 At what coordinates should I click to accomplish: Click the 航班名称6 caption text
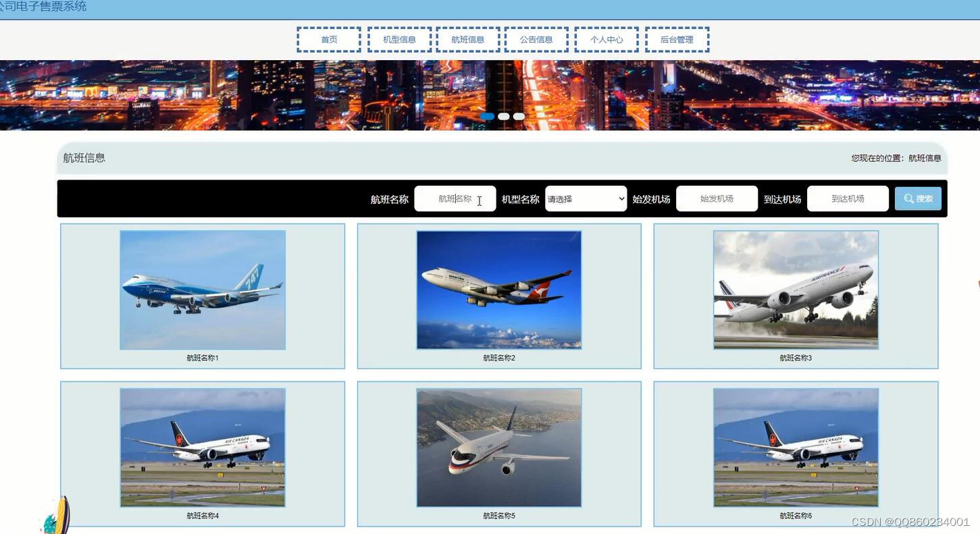click(796, 516)
